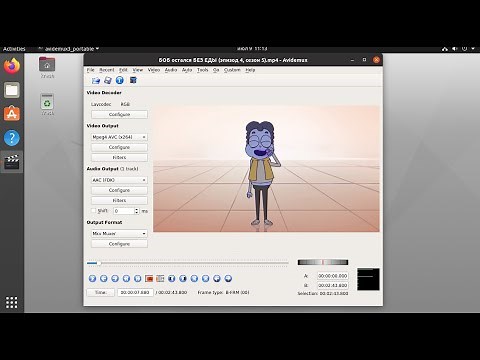
Task: Open the avidemux3_portable app menu in top bar
Action: point(69,49)
